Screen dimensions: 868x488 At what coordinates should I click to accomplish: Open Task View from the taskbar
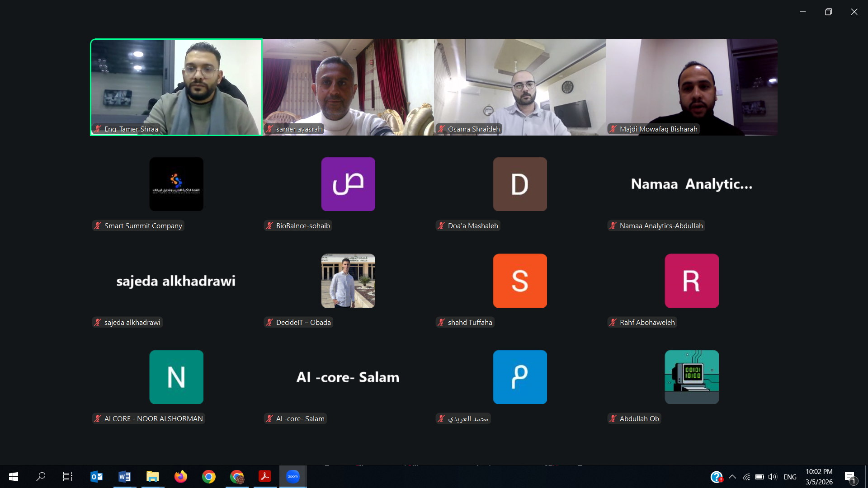click(67, 476)
